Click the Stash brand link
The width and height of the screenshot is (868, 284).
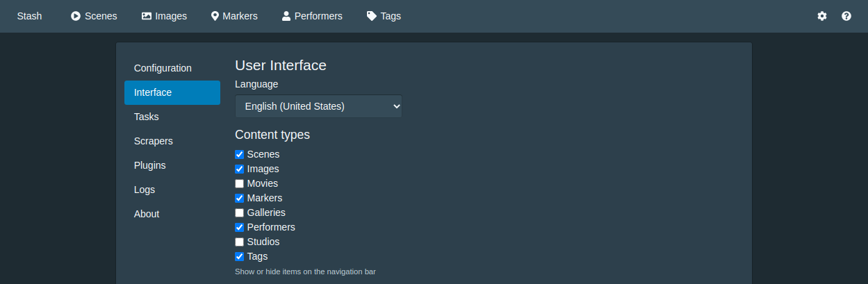pyautogui.click(x=29, y=16)
